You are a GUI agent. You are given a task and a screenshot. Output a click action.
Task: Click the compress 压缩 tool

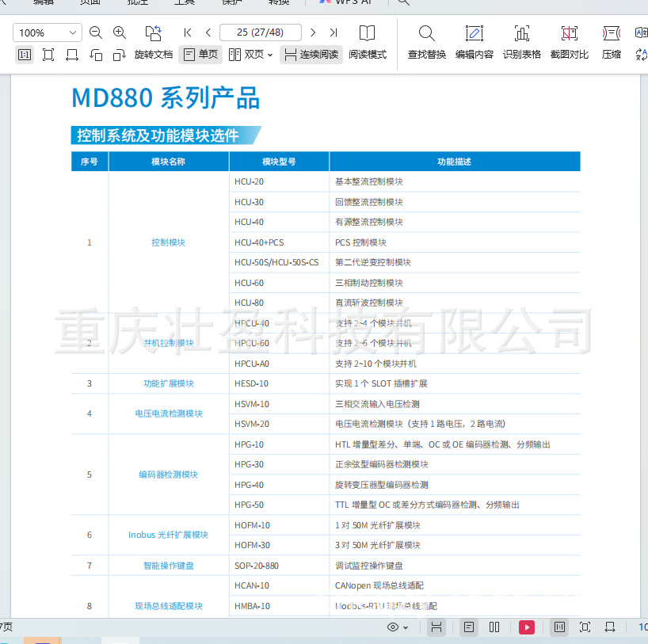pyautogui.click(x=612, y=43)
